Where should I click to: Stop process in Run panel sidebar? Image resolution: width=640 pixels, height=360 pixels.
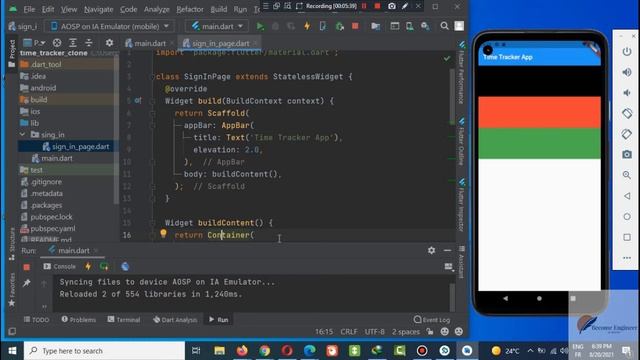27,267
